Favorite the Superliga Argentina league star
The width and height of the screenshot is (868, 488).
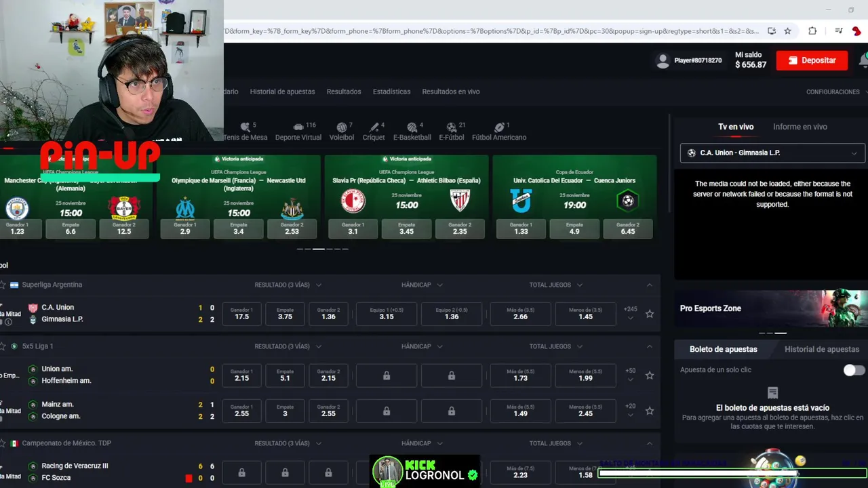(3, 285)
